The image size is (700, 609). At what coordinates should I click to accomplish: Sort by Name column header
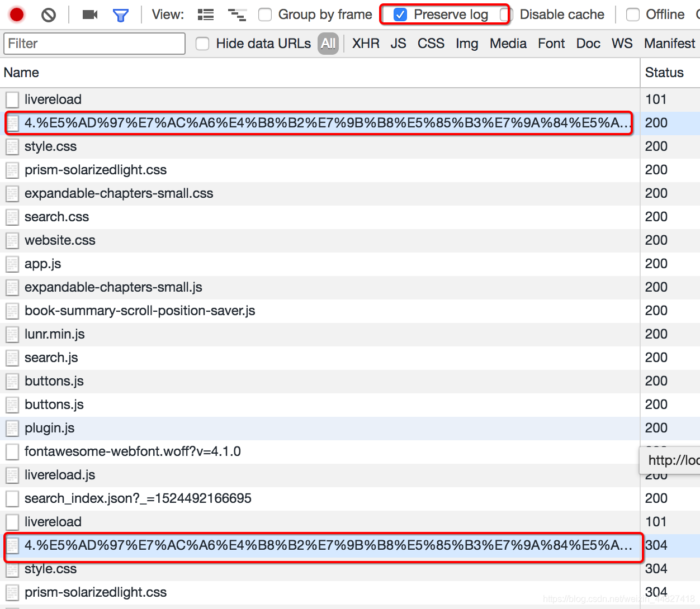pos(320,73)
